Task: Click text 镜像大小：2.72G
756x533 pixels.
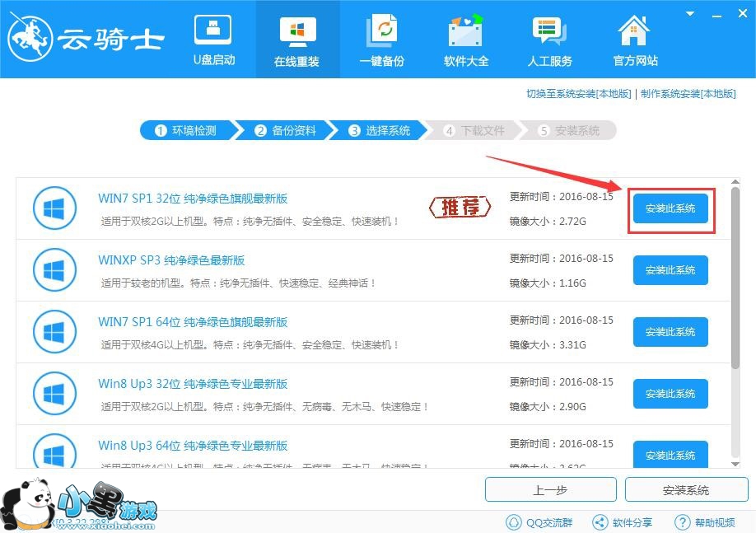Action: 548,222
